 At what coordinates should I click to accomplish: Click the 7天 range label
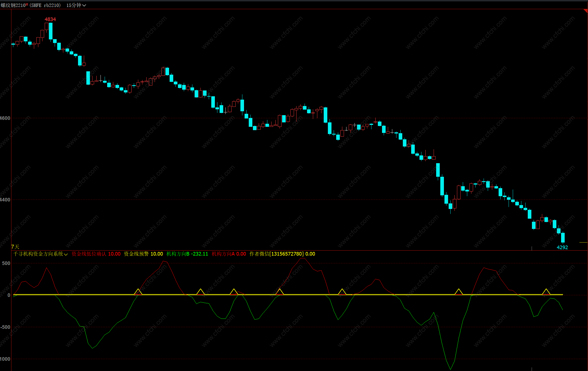[x=15, y=247]
